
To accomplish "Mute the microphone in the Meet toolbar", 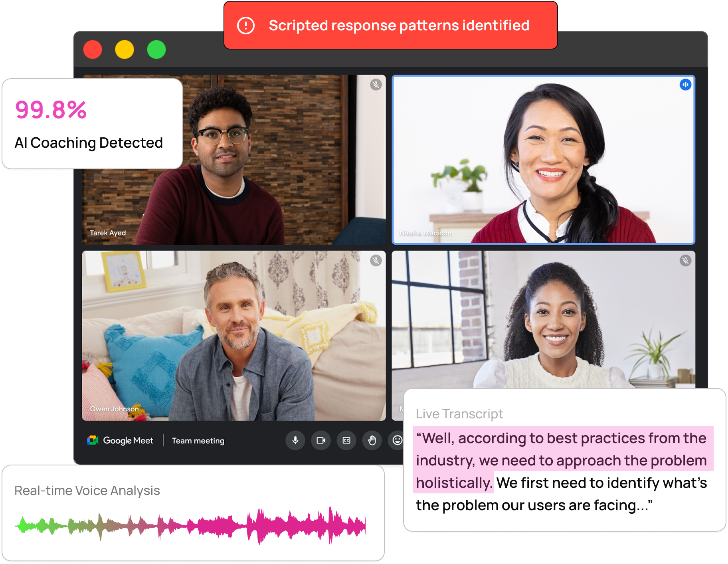I will [295, 440].
